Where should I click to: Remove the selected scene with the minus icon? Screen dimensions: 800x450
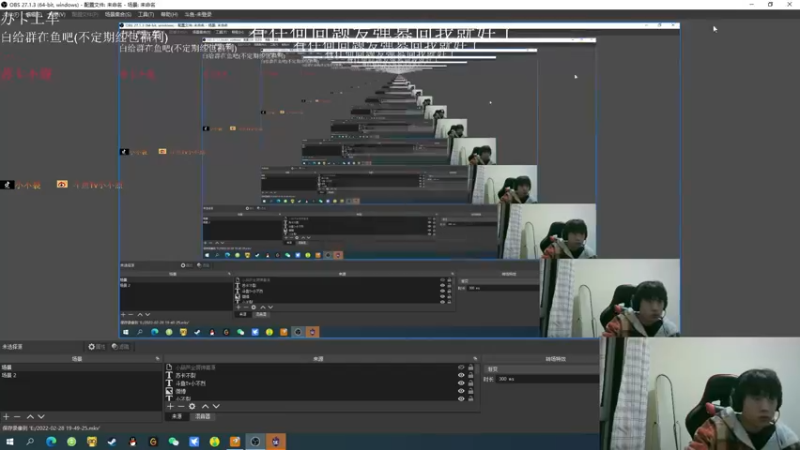[17, 417]
